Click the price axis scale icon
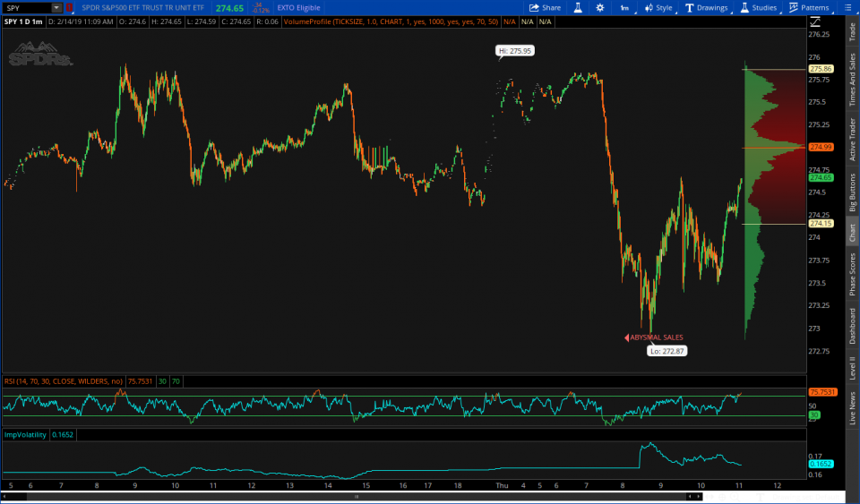This screenshot has height=504, width=860. point(815,21)
